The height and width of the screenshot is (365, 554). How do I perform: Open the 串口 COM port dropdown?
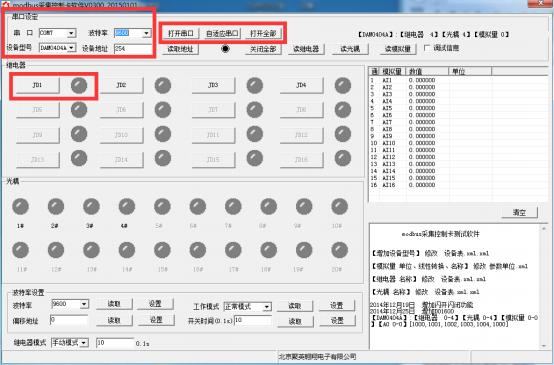[71, 33]
